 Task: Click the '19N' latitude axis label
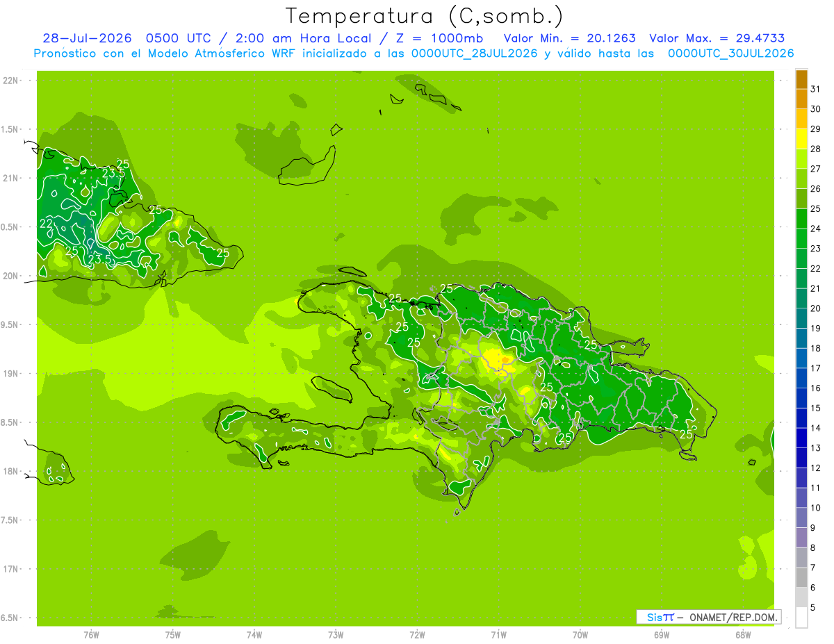[x=10, y=373]
